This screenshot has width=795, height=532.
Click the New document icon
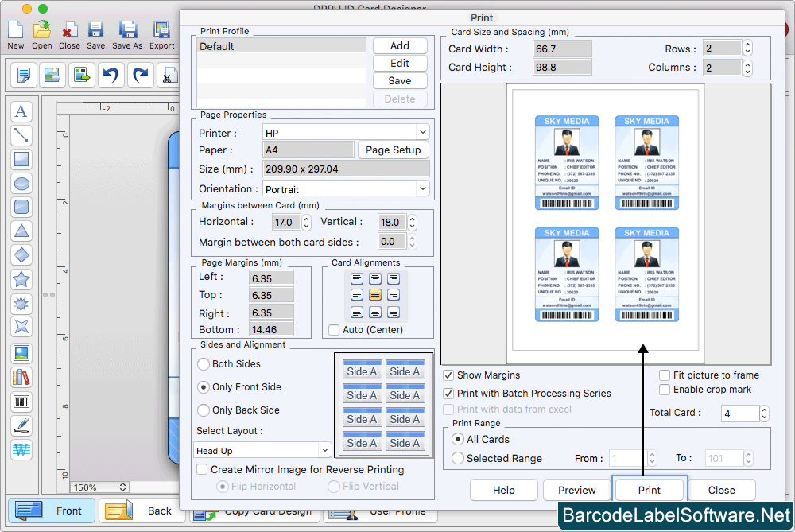click(x=15, y=36)
